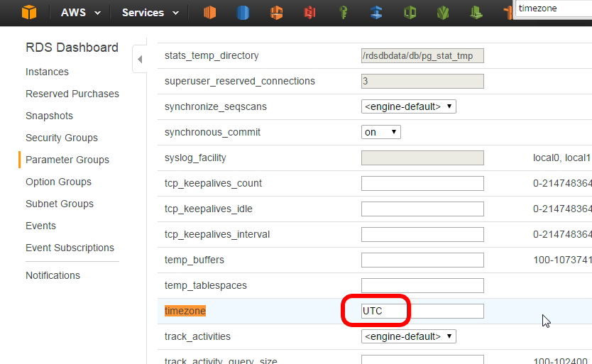This screenshot has width=592, height=364.
Task: Open the synchronize_seqscans dropdown
Action: pyautogui.click(x=409, y=106)
